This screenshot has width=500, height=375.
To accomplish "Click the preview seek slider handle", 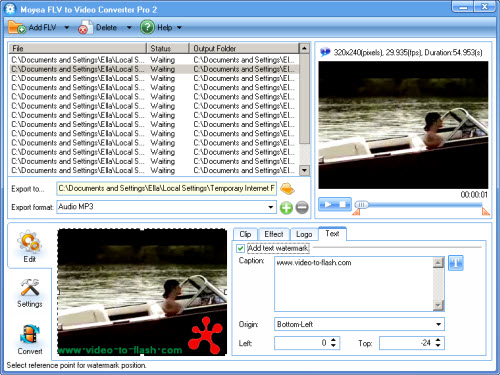I will click(361, 204).
